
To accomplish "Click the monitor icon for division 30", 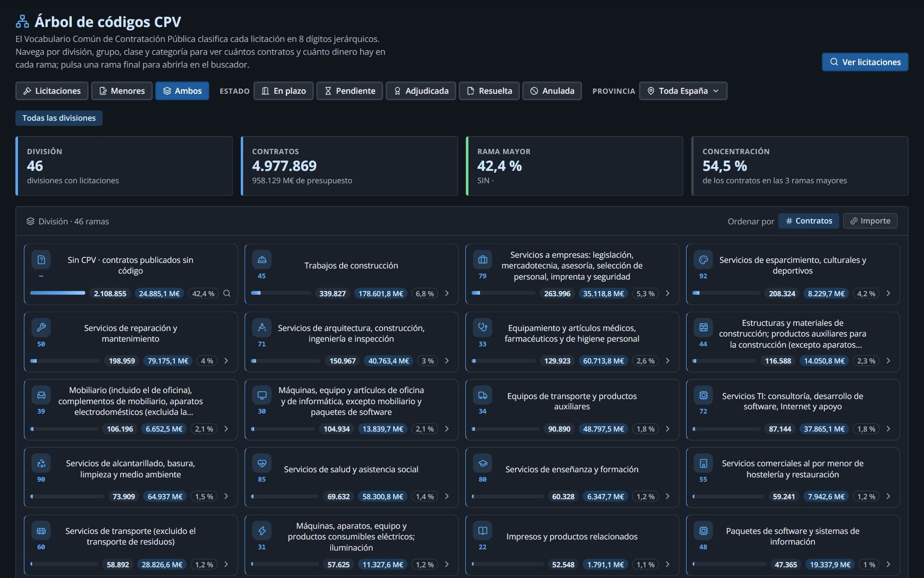I will tap(262, 395).
